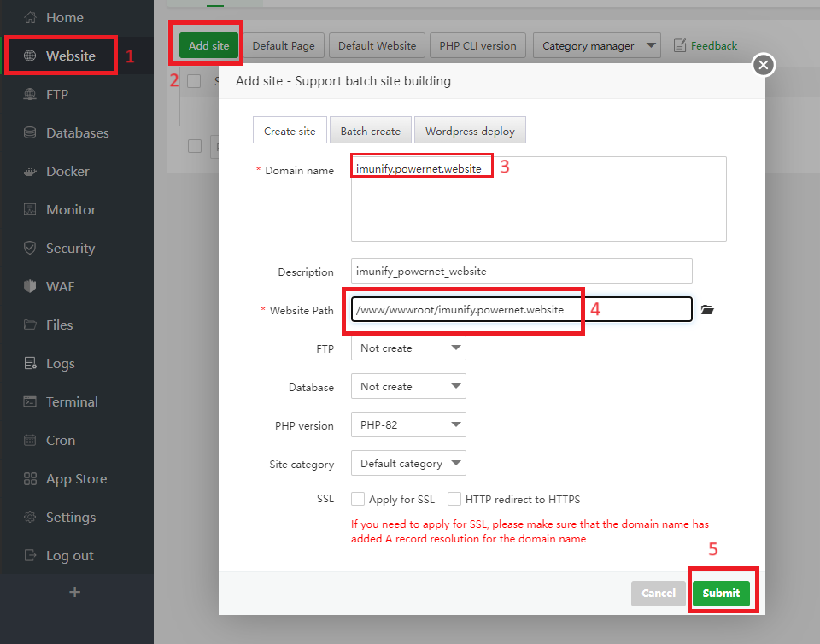Switch to the Batch create tab
820x644 pixels.
coord(370,131)
